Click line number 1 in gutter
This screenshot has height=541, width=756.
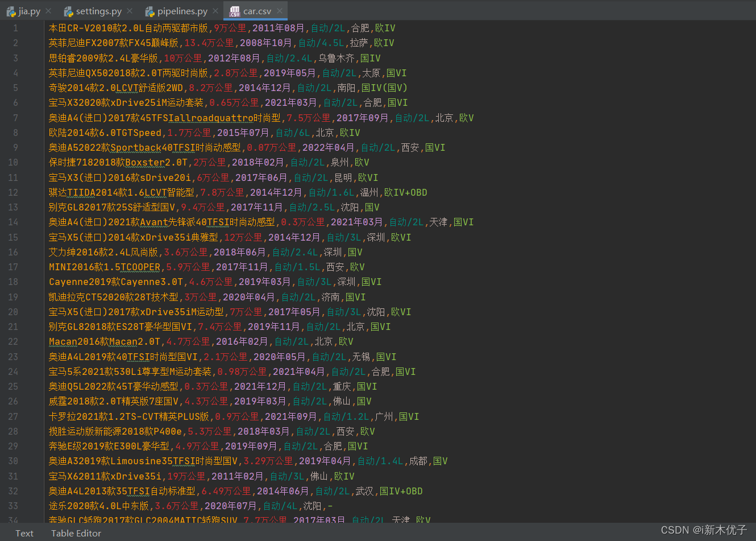[x=15, y=28]
